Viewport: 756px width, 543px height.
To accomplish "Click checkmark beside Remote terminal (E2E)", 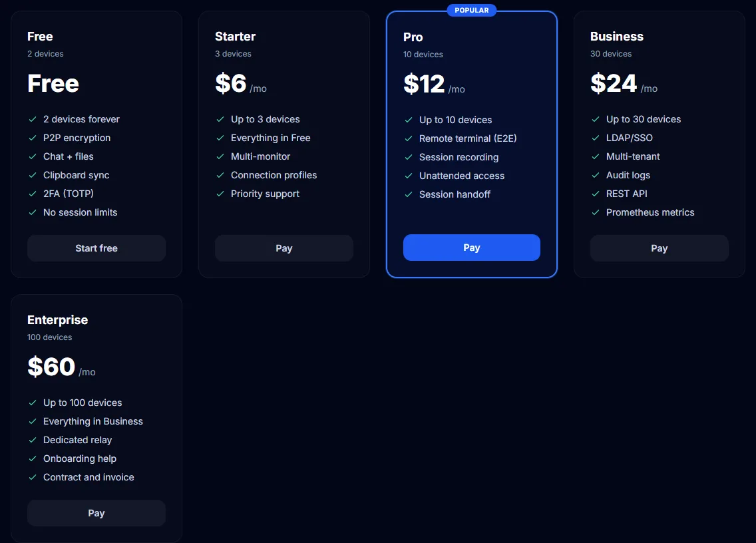I will click(x=409, y=138).
